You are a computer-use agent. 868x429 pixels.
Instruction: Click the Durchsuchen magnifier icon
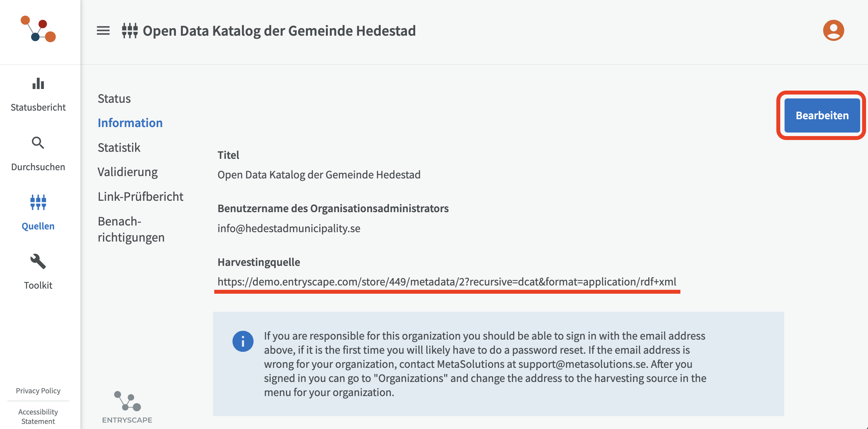(38, 143)
